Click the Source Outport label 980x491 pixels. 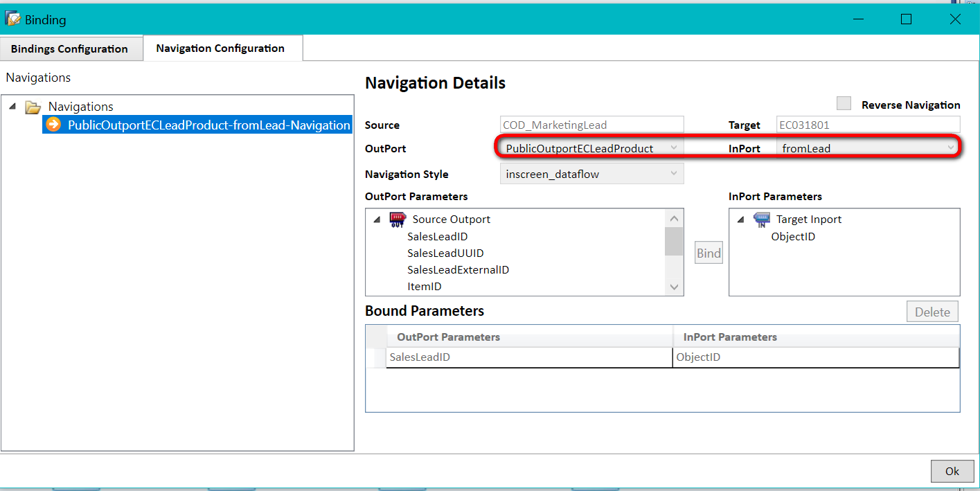(x=452, y=220)
